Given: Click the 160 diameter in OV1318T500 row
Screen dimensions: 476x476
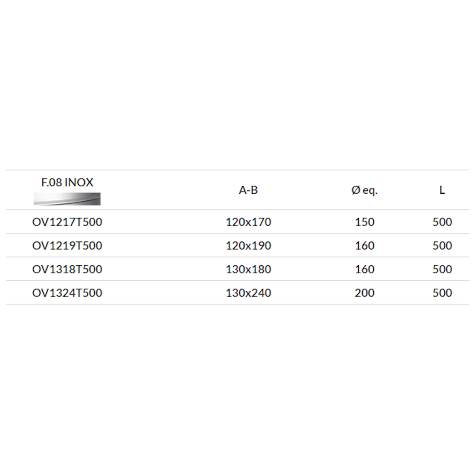Looking at the screenshot, I should 365,269.
